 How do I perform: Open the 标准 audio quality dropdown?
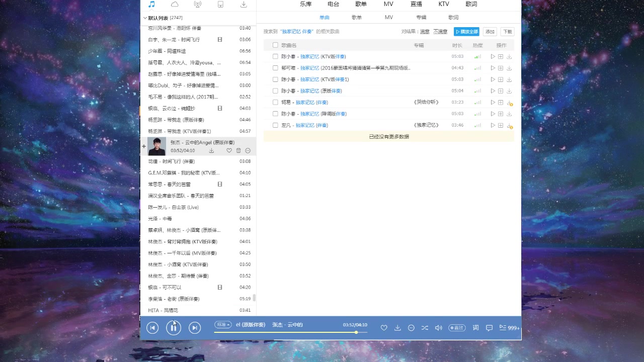point(223,324)
